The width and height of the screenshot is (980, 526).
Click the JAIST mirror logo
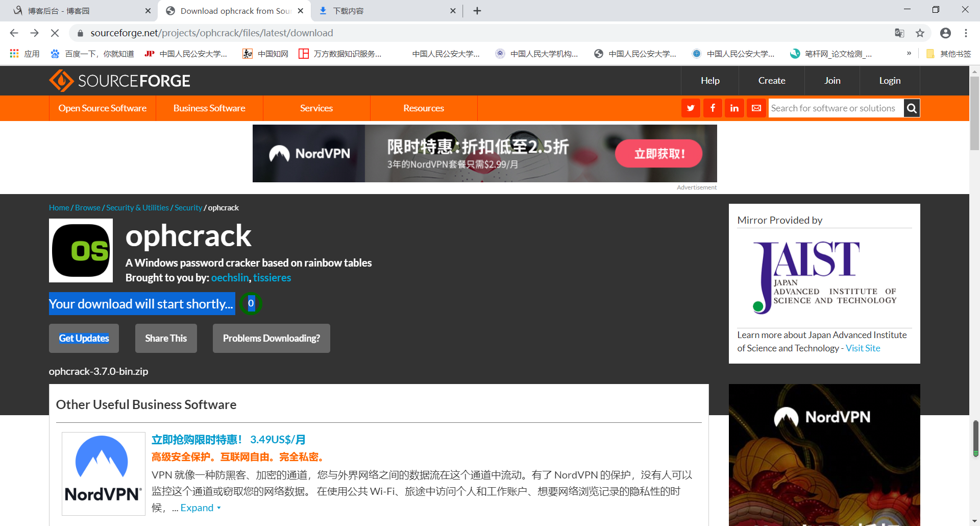[824, 278]
